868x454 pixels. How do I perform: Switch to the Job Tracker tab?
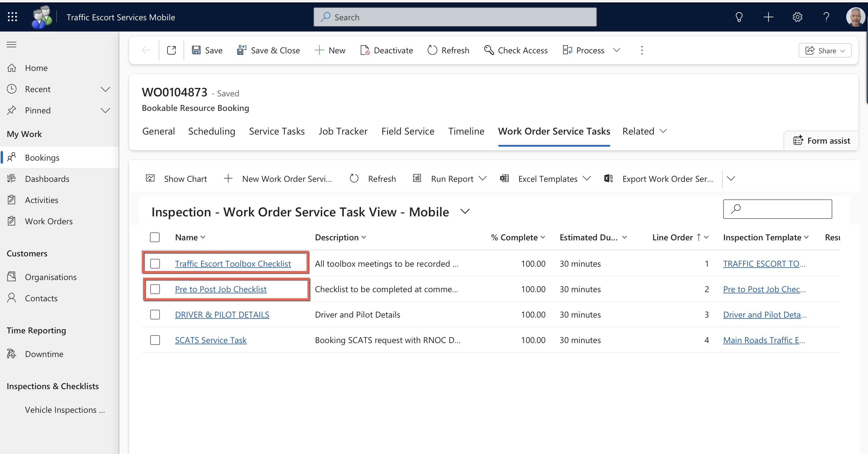point(343,131)
